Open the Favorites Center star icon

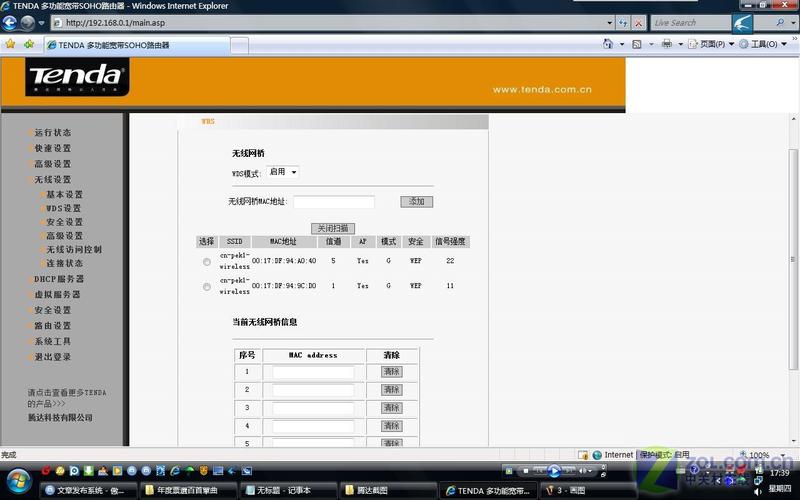(x=10, y=44)
